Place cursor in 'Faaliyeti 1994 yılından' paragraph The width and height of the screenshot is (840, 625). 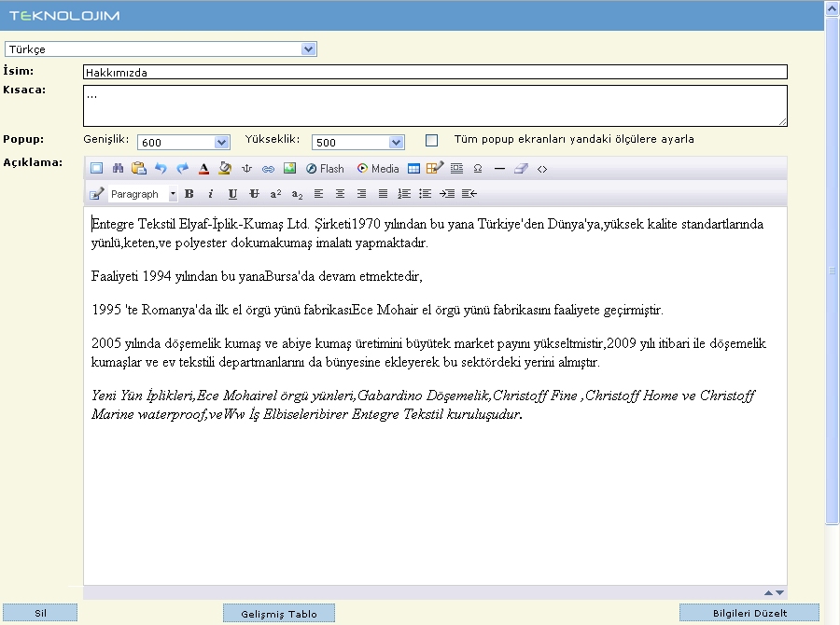coord(257,276)
